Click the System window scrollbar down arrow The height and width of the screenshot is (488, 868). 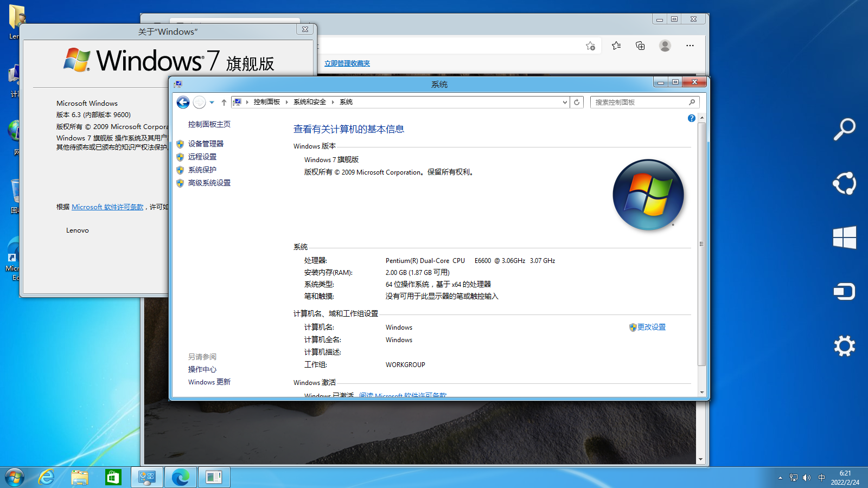click(702, 393)
